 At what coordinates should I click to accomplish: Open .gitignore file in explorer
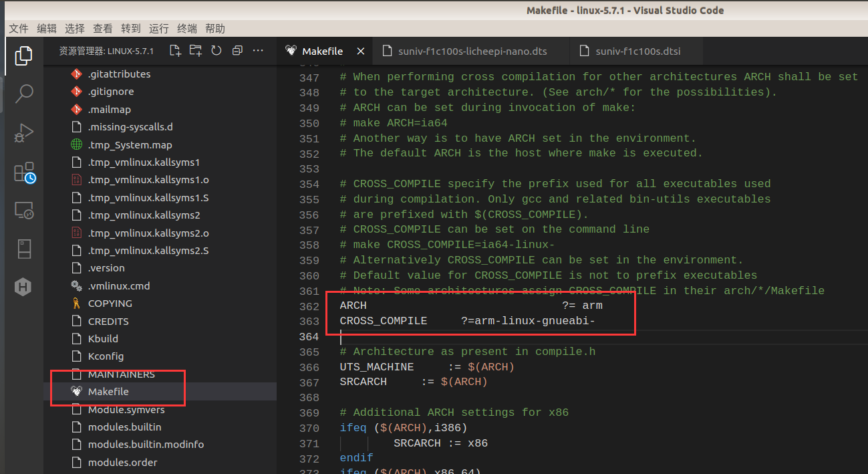(111, 92)
